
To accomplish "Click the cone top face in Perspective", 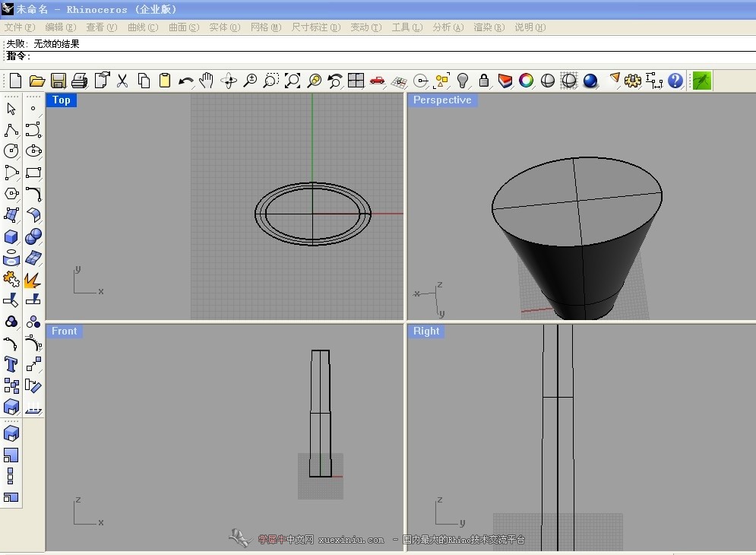I will click(x=577, y=201).
